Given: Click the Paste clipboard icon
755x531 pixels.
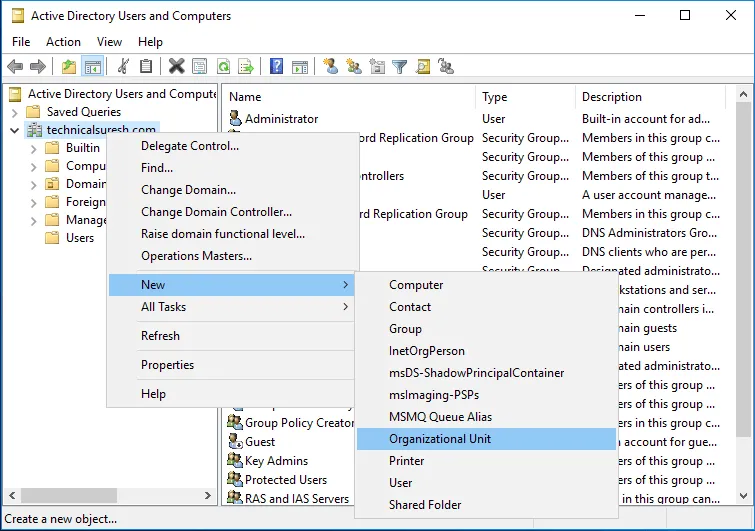Looking at the screenshot, I should (146, 66).
